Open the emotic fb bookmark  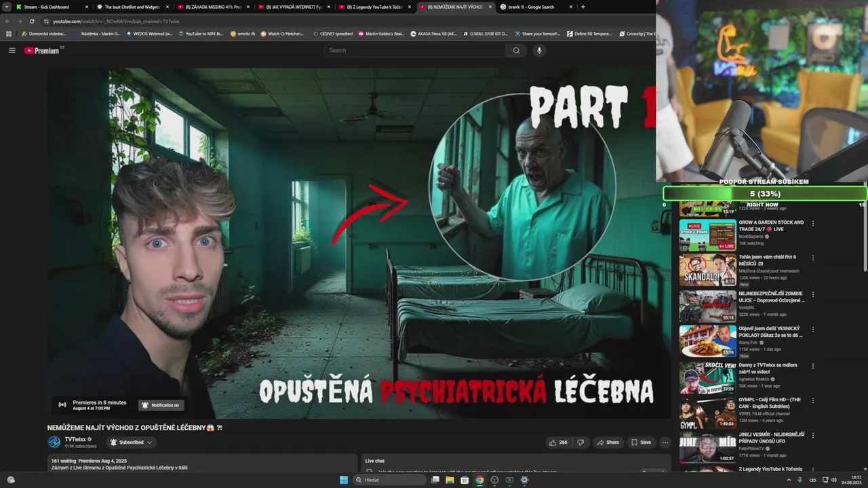point(243,33)
